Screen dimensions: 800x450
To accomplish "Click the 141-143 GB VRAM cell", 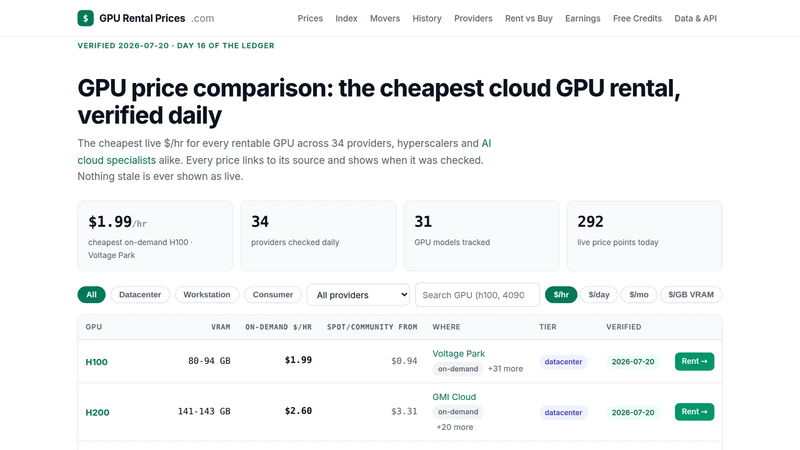I will tap(204, 411).
